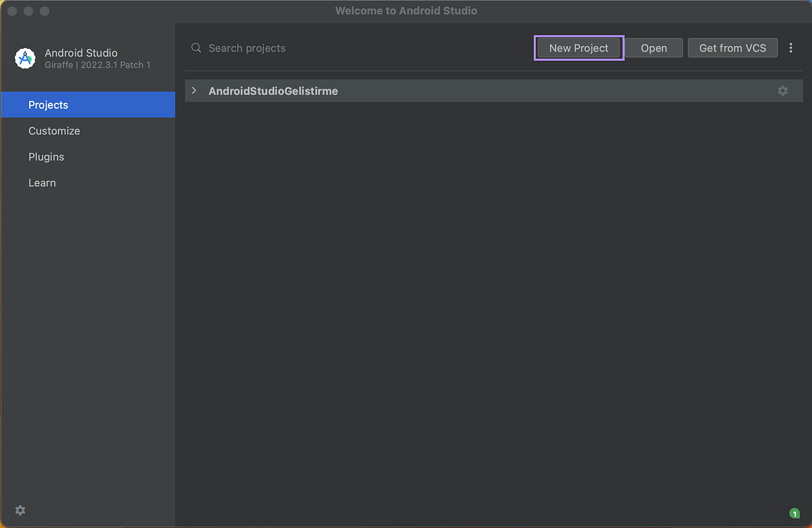
Task: Open the vertical three-dot actions menu
Action: point(791,47)
